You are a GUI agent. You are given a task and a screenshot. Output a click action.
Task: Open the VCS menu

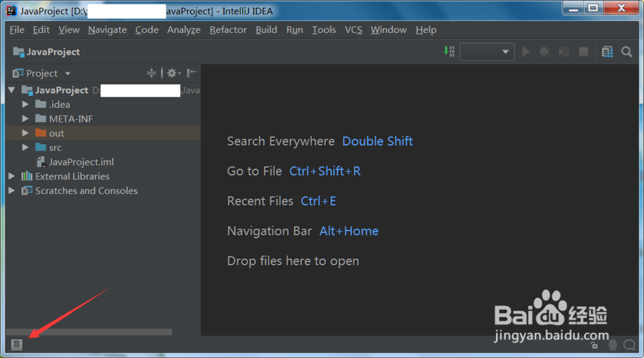click(353, 30)
